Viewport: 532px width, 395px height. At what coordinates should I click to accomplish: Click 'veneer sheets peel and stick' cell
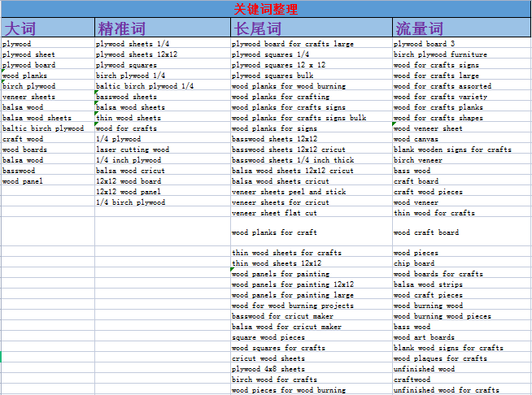point(312,192)
